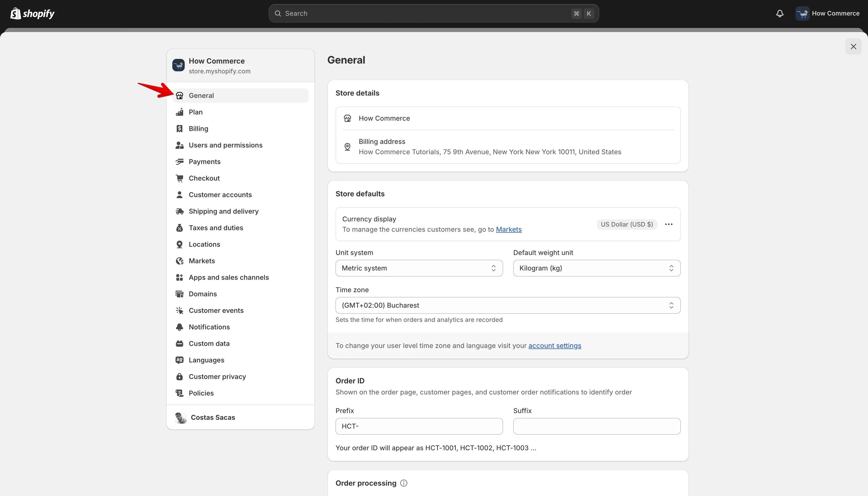Close the settings panel
This screenshot has height=496, width=868.
tap(853, 47)
